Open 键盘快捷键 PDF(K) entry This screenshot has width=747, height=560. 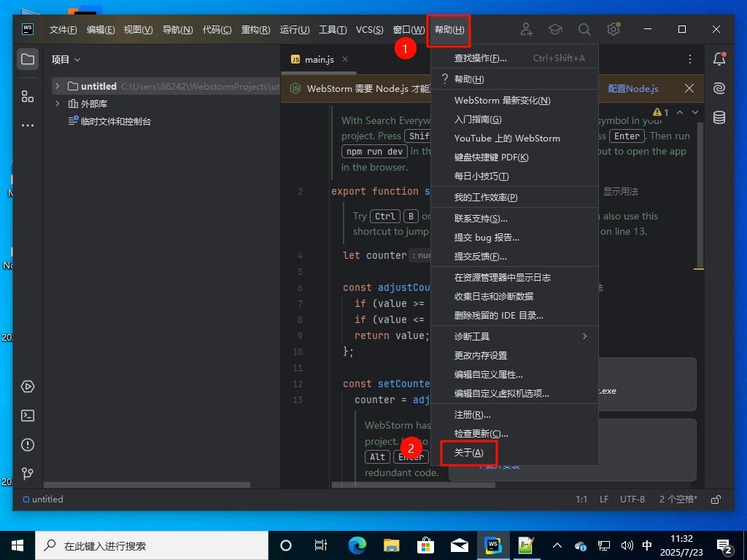coord(514,157)
